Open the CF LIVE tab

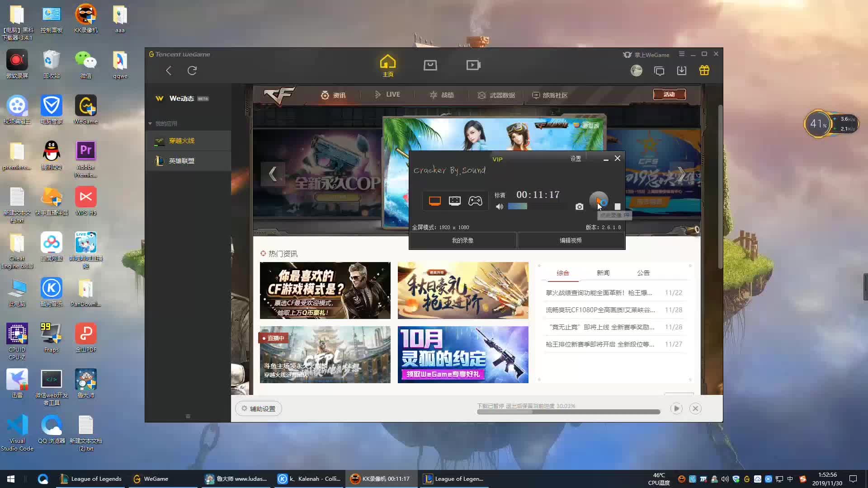(387, 94)
